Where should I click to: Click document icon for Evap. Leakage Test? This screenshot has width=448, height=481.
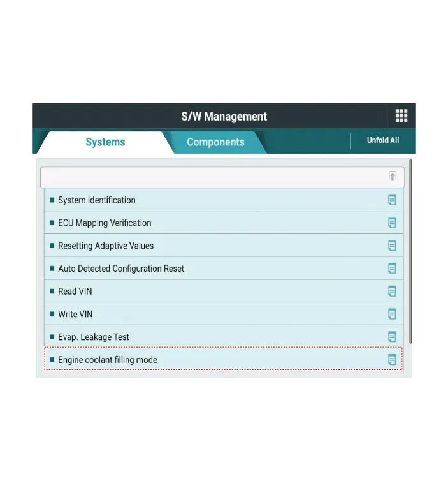pos(392,337)
